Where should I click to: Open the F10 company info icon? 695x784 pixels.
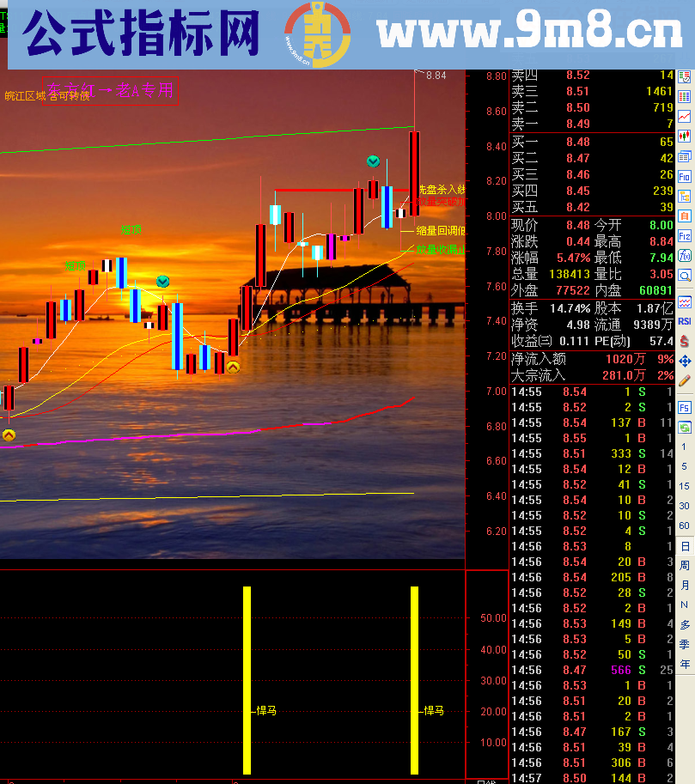(x=685, y=176)
